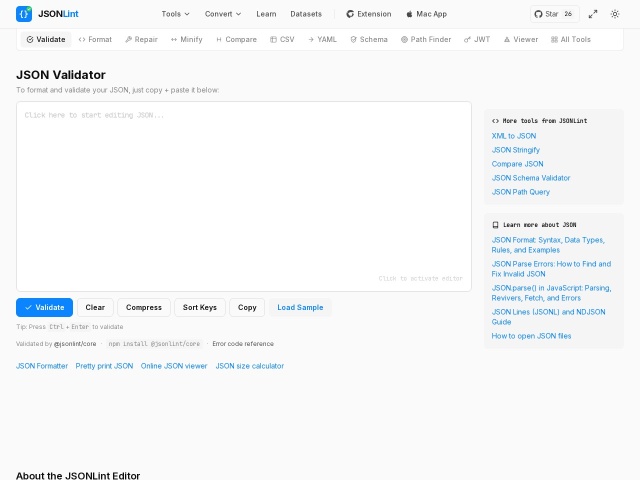This screenshot has height=480, width=640.
Task: Click the Repair wrench icon
Action: 128,40
